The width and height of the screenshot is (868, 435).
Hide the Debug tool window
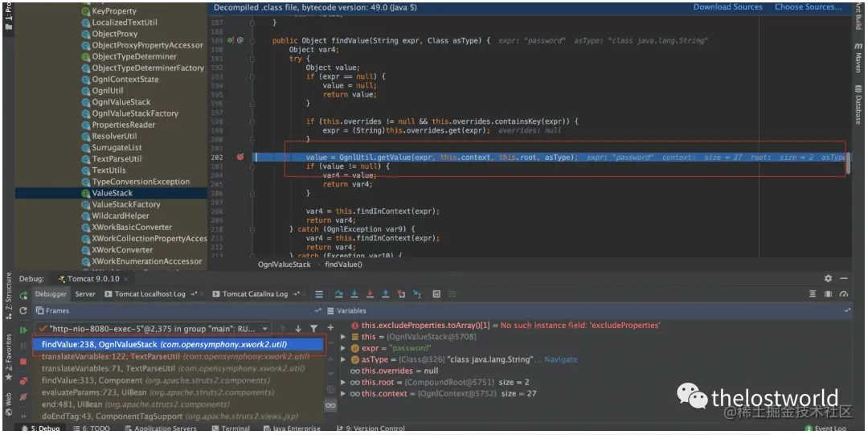[844, 278]
